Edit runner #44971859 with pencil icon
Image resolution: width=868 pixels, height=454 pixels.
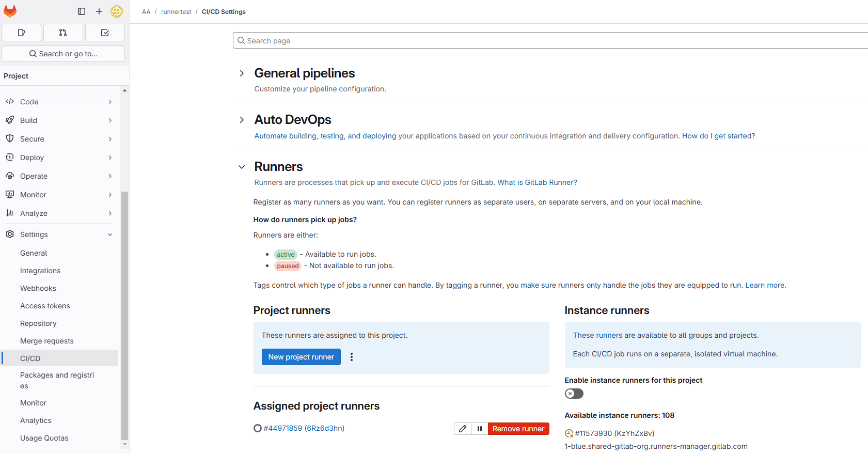pos(463,429)
